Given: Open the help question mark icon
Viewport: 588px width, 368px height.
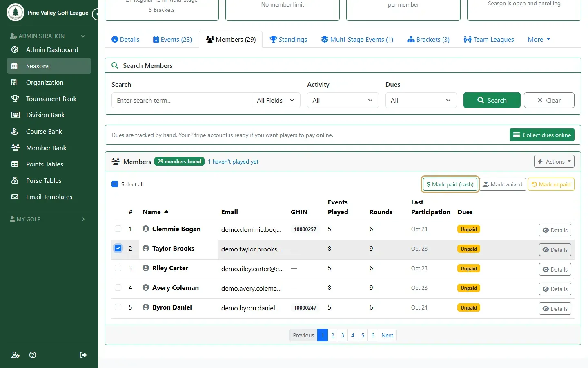Looking at the screenshot, I should tap(33, 355).
